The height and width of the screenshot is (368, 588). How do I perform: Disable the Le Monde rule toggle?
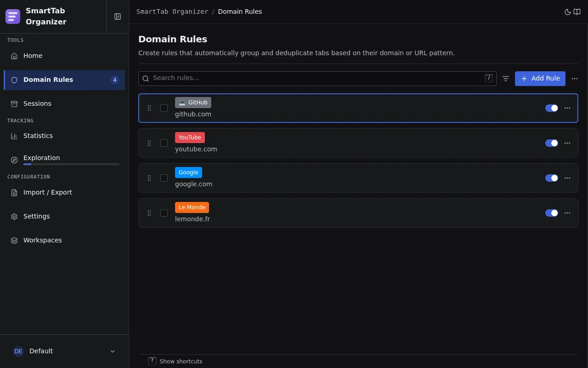552,213
